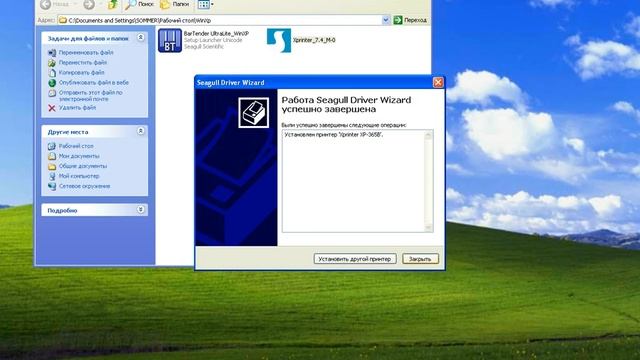Viewport: 640px width, 360px height.
Task: Collapse the file and folder tasks panel
Action: (x=140, y=38)
